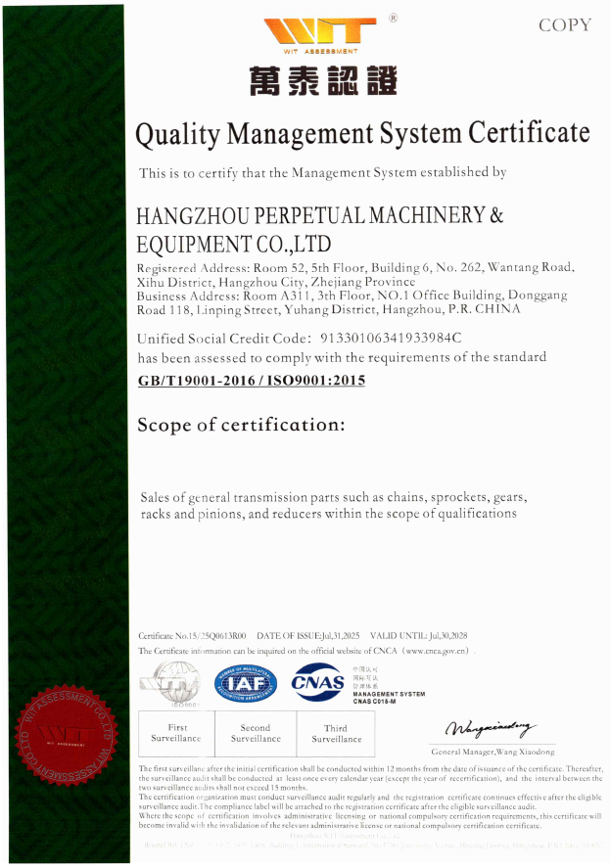Click the General Manager's handwritten signature
The height and width of the screenshot is (868, 610).
(493, 729)
